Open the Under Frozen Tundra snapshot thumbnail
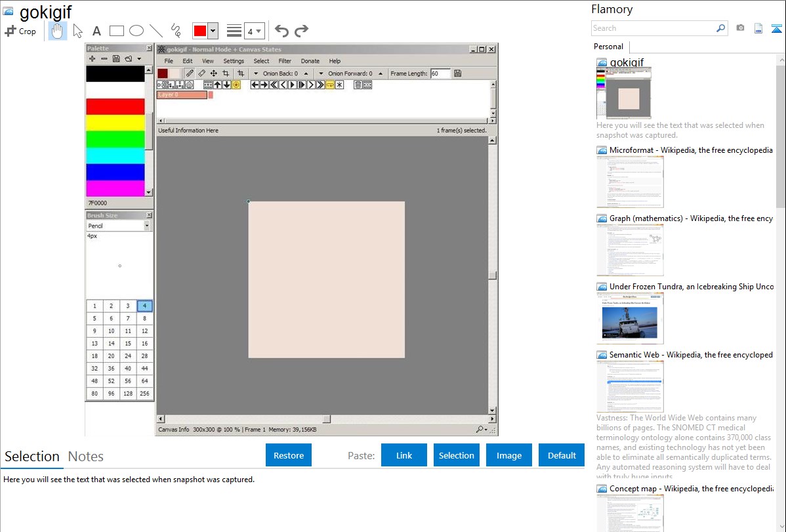This screenshot has height=532, width=786. pos(630,318)
